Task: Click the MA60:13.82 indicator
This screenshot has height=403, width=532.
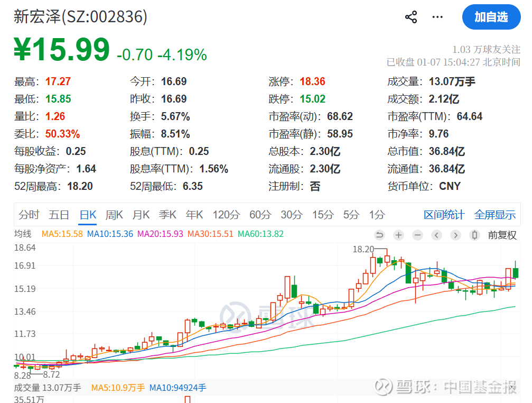Action: click(260, 234)
